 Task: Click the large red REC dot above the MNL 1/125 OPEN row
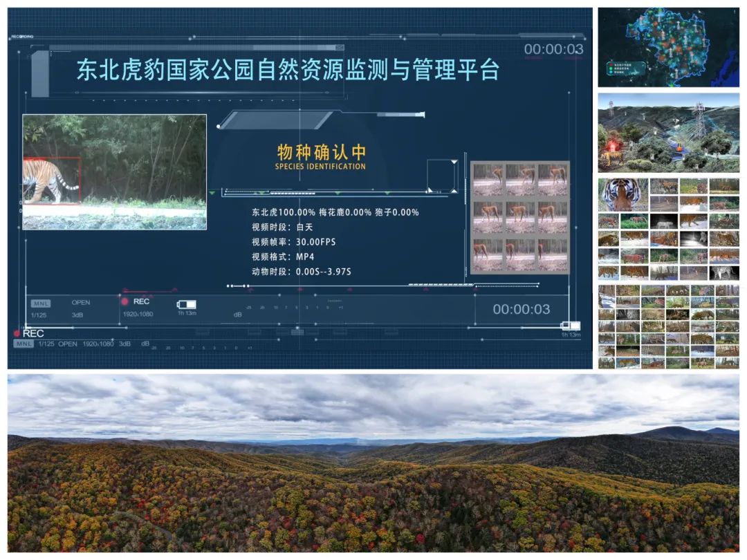17,333
